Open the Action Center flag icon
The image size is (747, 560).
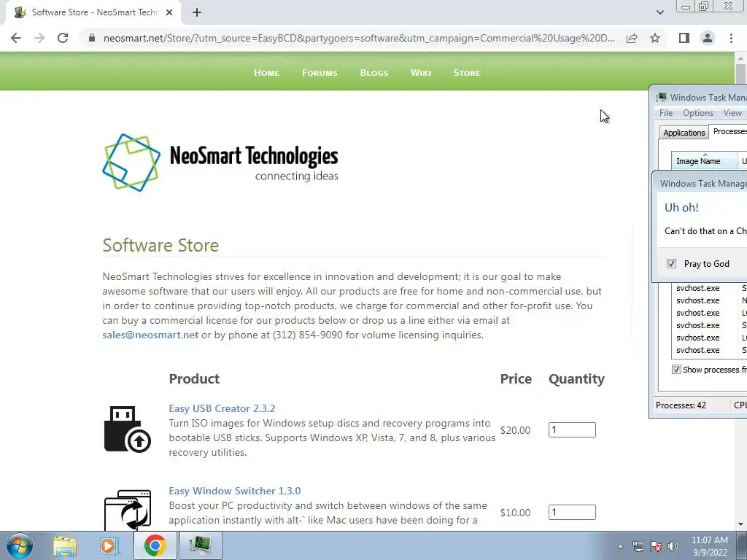coord(656,546)
